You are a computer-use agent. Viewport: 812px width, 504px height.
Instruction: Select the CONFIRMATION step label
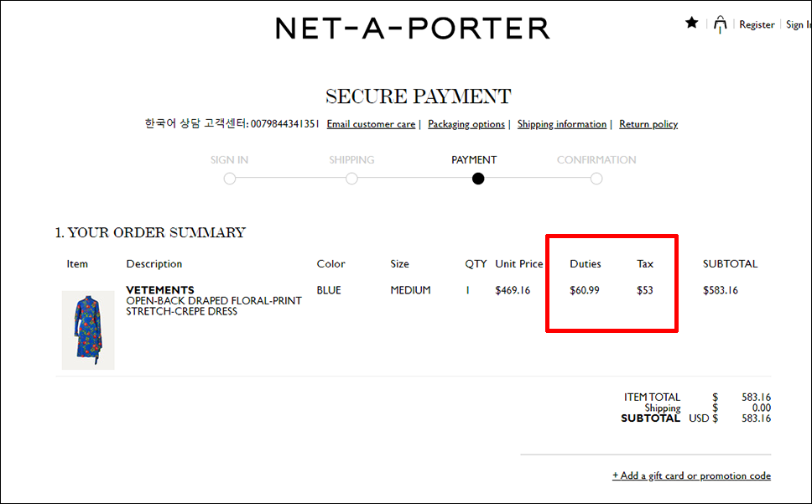click(596, 160)
